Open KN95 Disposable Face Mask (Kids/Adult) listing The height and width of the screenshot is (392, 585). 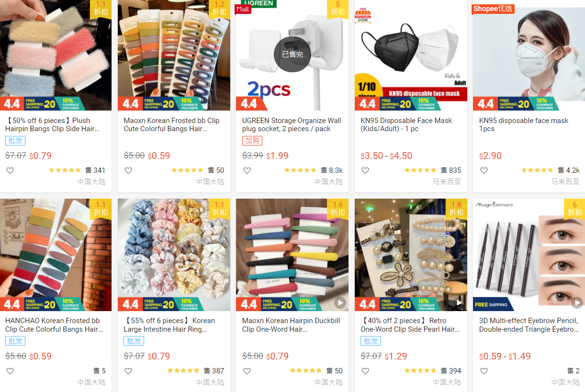pos(406,124)
